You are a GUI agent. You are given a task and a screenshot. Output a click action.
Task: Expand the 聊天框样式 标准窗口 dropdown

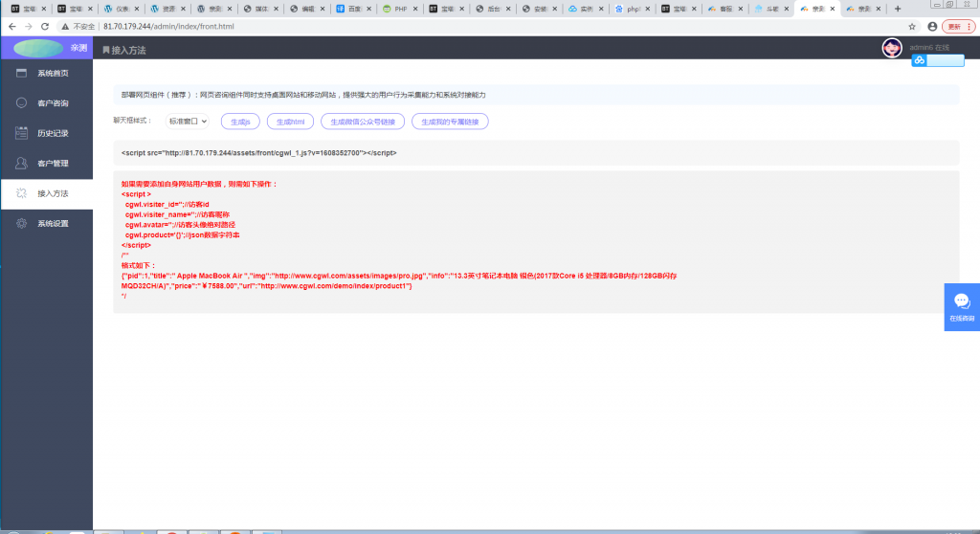188,122
